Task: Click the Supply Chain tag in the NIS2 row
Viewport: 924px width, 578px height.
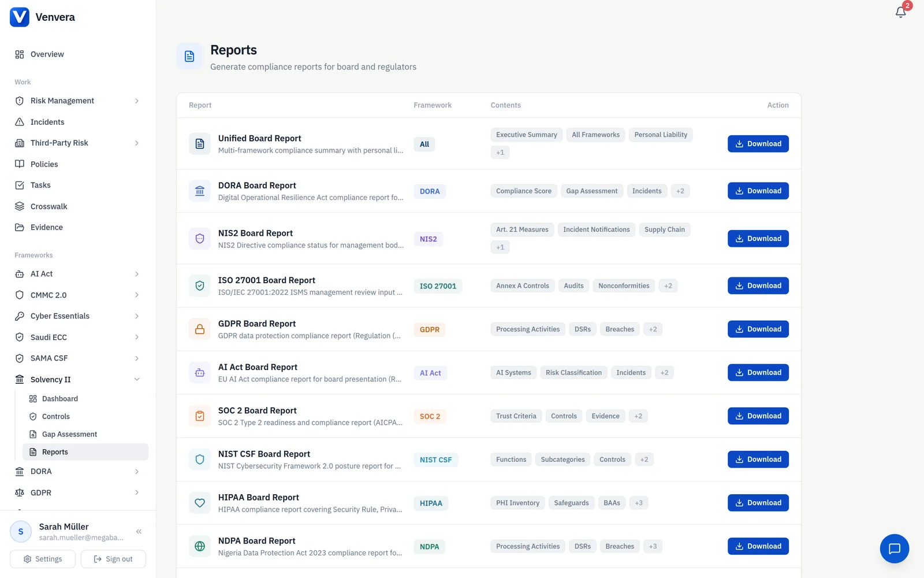Action: click(665, 229)
